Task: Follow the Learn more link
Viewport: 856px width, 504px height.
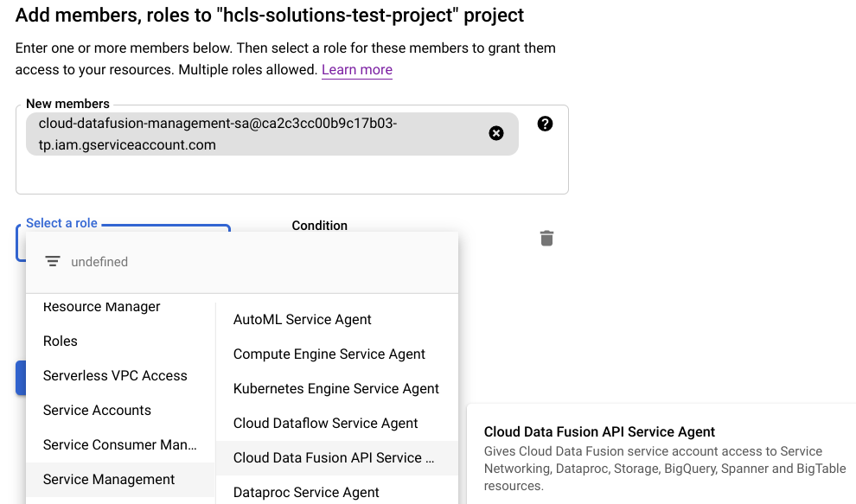Action: pos(357,70)
